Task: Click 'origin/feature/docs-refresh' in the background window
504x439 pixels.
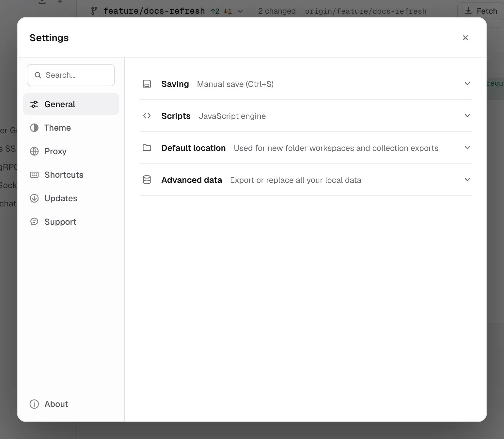Action: pos(366,11)
